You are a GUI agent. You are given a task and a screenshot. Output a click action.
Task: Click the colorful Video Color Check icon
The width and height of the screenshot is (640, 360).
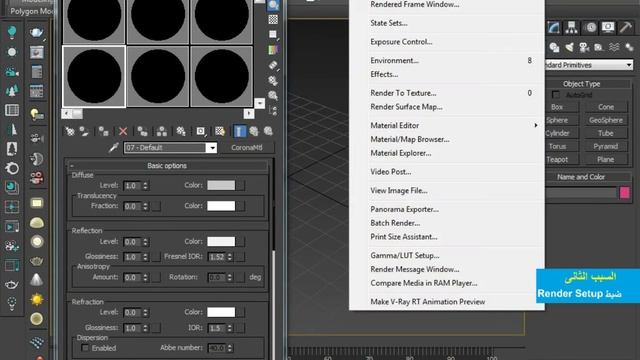273,50
